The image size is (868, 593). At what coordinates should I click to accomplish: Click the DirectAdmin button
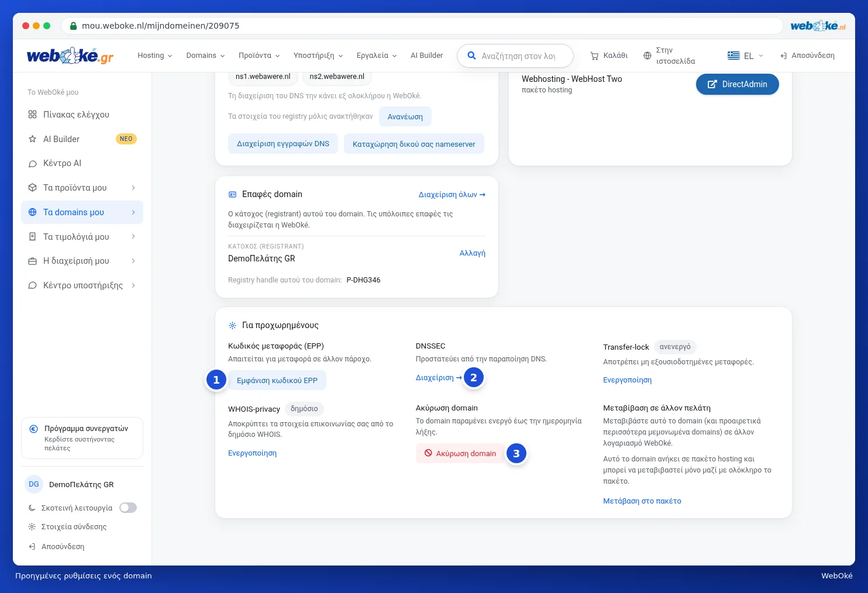[737, 84]
